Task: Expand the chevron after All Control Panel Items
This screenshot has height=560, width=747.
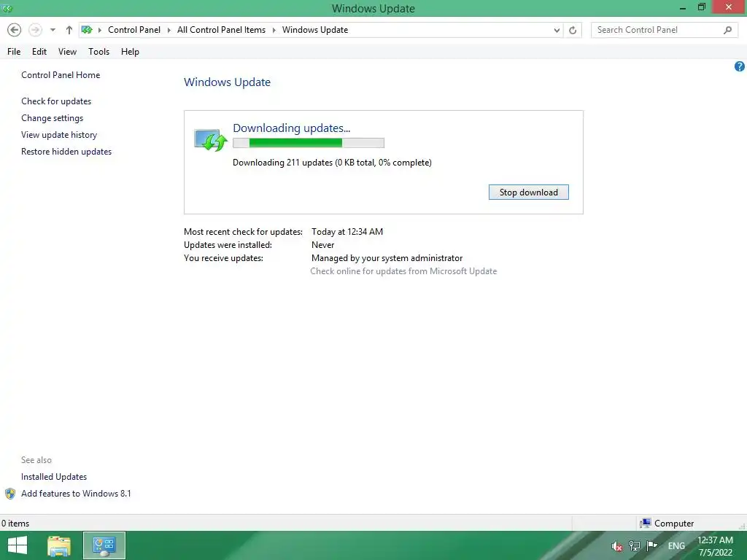Action: 274,30
